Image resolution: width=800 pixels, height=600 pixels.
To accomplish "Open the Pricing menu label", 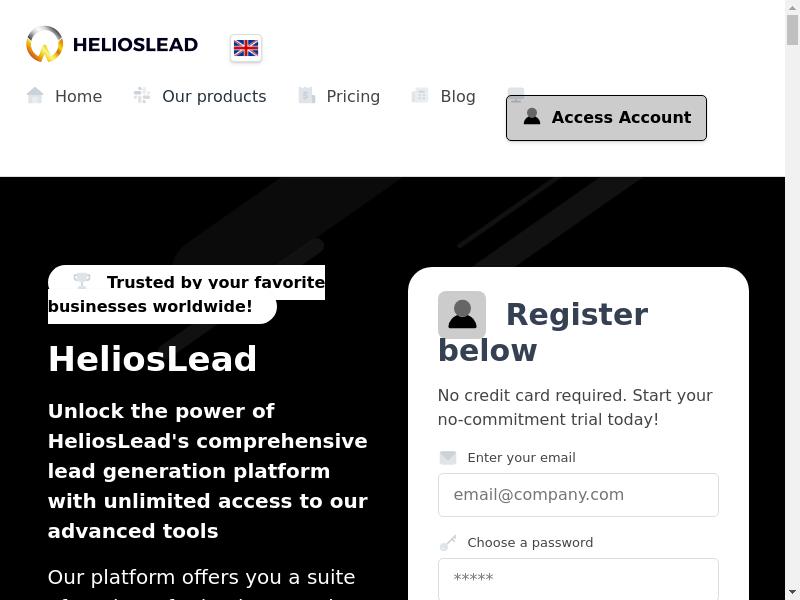I will [x=353, y=97].
